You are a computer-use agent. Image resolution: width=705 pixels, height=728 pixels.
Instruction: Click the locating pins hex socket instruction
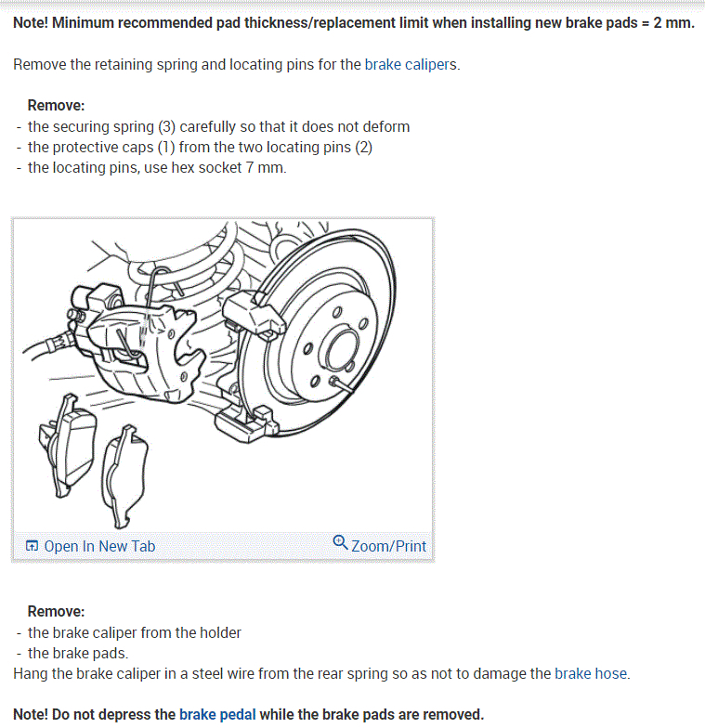[x=157, y=167]
